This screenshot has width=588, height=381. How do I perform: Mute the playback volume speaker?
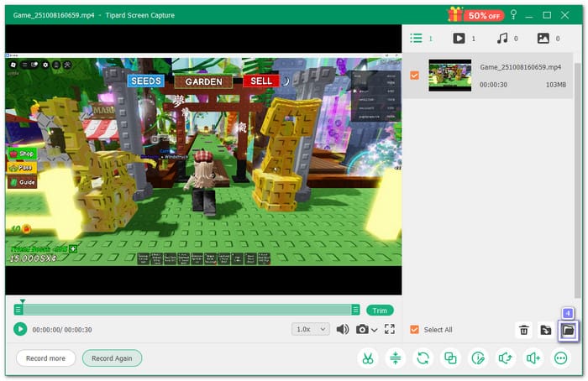(343, 330)
